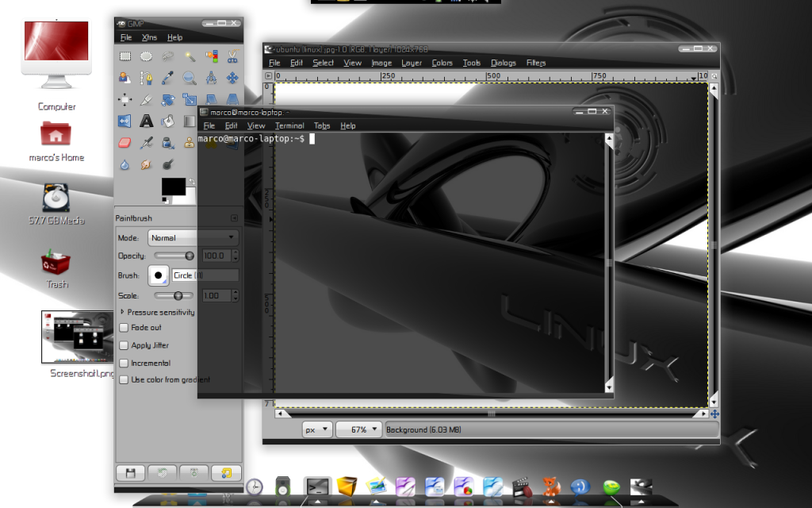Image resolution: width=812 pixels, height=508 pixels.
Task: Pick the Blur/Sharpen droplet tool
Action: pyautogui.click(x=124, y=164)
